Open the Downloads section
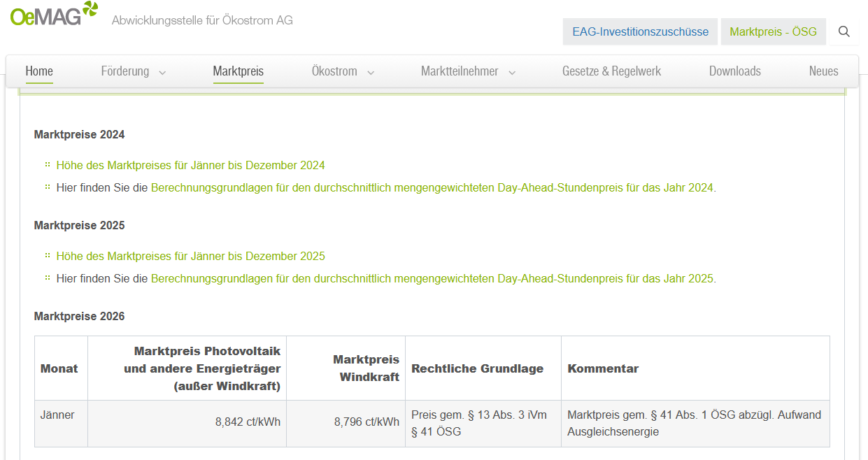The width and height of the screenshot is (868, 460). tap(735, 71)
